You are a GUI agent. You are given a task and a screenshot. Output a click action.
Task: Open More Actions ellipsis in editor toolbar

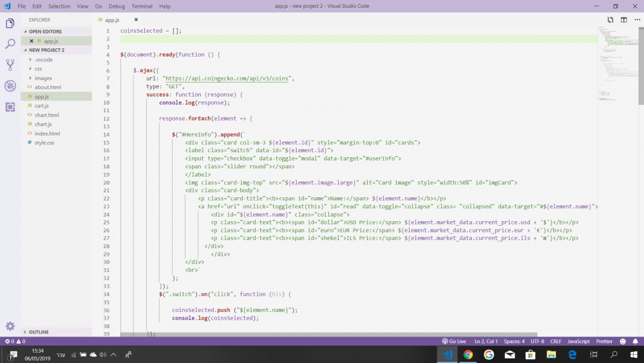(x=637, y=20)
